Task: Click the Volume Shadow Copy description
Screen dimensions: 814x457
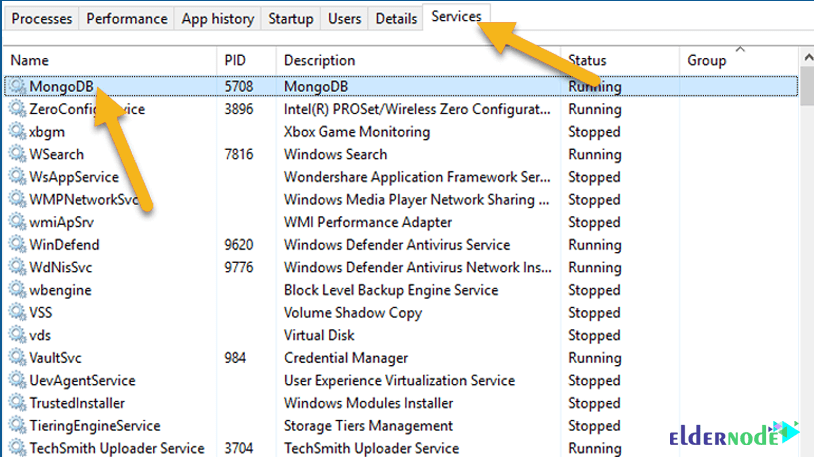Action: point(353,313)
